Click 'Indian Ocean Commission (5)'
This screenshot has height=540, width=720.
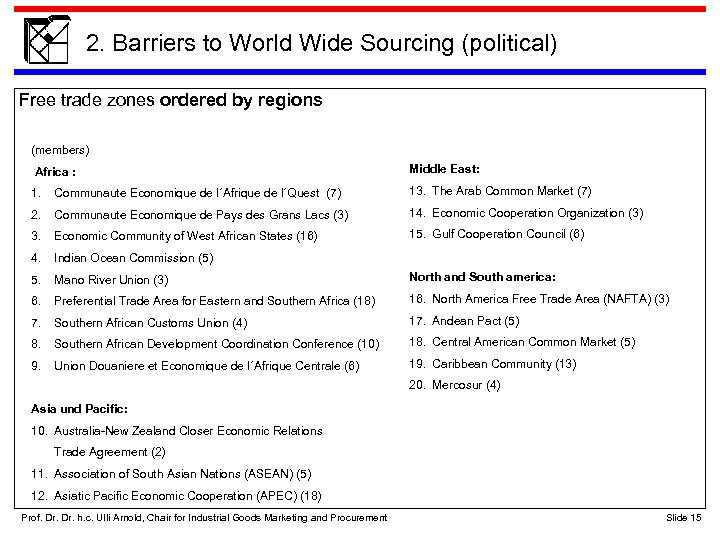134,258
